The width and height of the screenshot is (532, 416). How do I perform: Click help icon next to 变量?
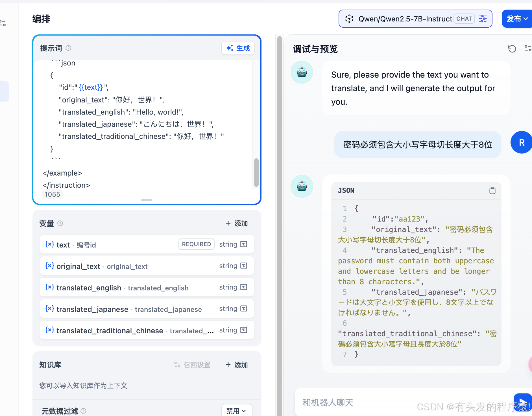click(60, 223)
